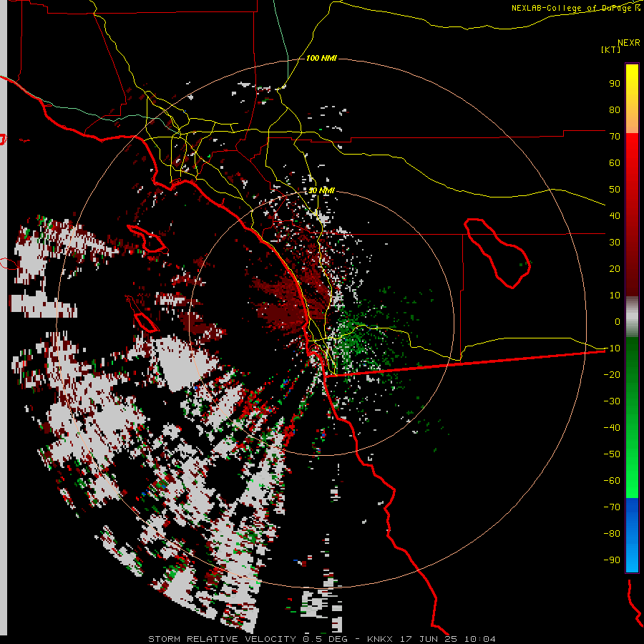Click the 90 tick label on the scale
Screen dimensions: 644x644
[615, 84]
